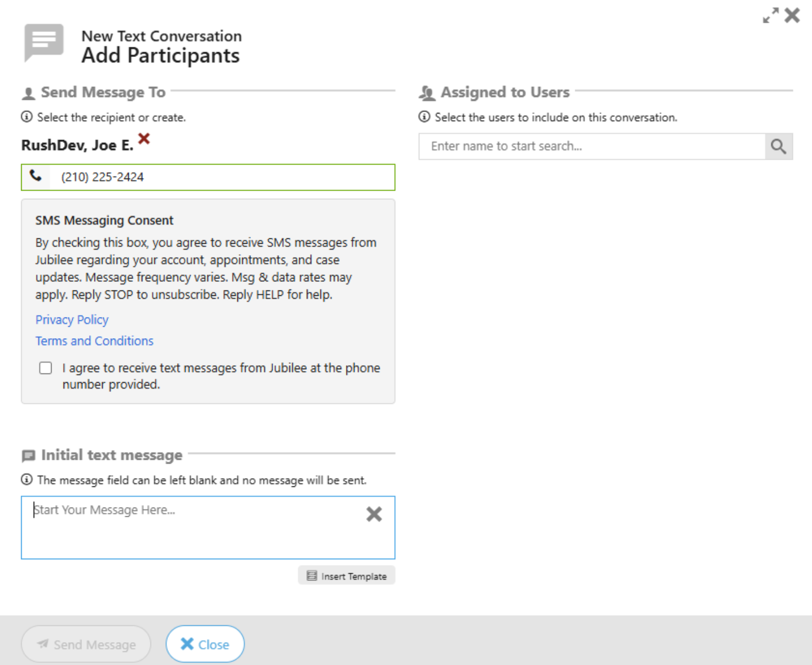Click the chat bubble icon in header

pos(44,42)
